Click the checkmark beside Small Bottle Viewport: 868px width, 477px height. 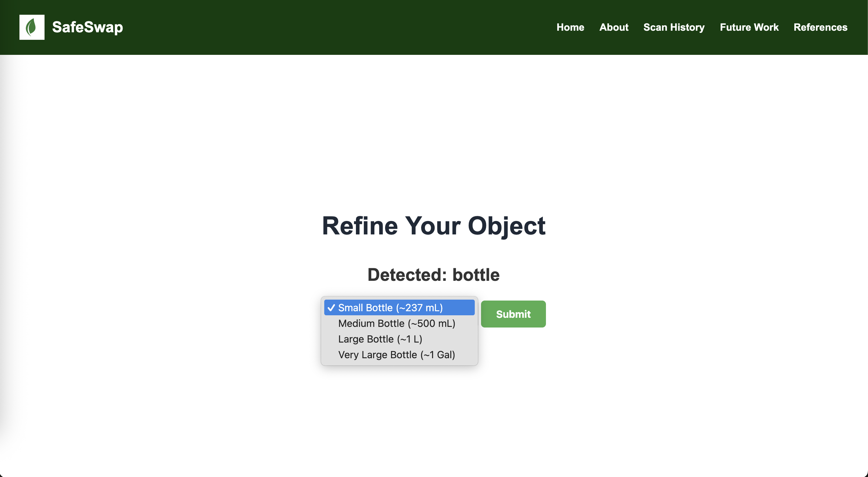331,307
